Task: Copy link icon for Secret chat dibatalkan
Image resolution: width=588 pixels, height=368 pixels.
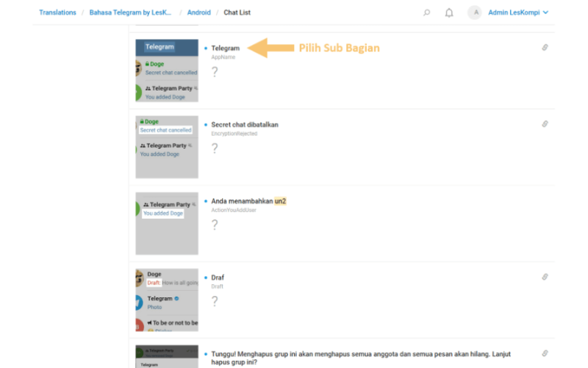Action: (x=545, y=124)
